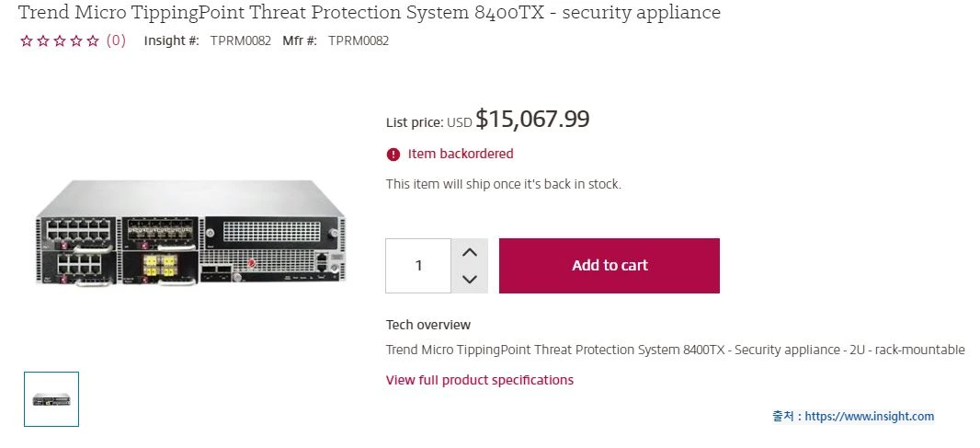Click the Insight # TPRM0082 value
The image size is (980, 448).
click(x=240, y=40)
